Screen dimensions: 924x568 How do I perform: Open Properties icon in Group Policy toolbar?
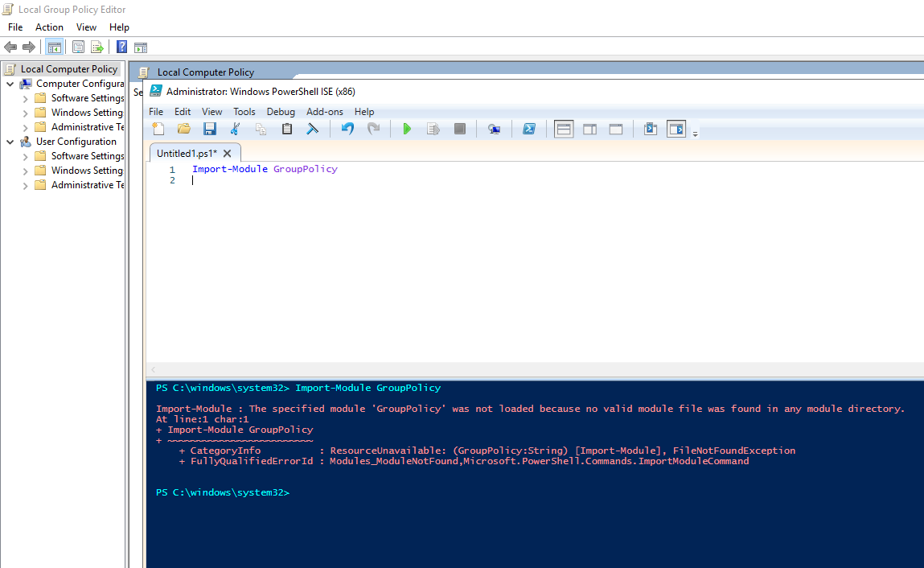click(78, 47)
